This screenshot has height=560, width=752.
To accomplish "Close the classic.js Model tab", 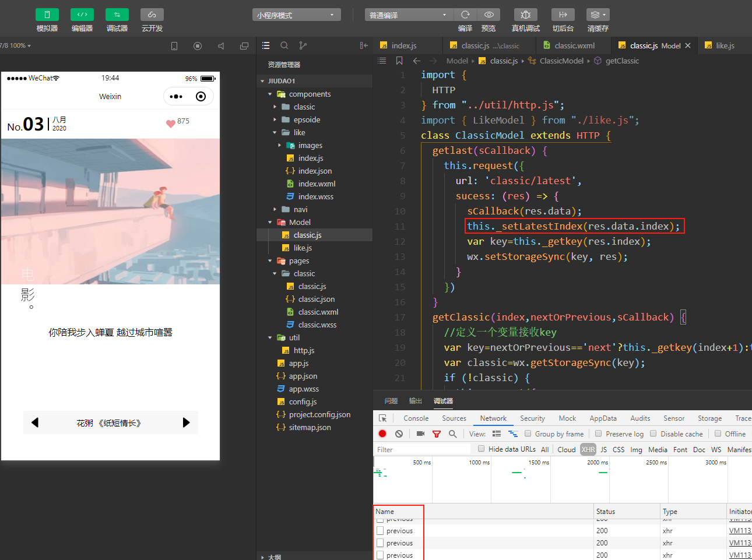I will click(688, 45).
